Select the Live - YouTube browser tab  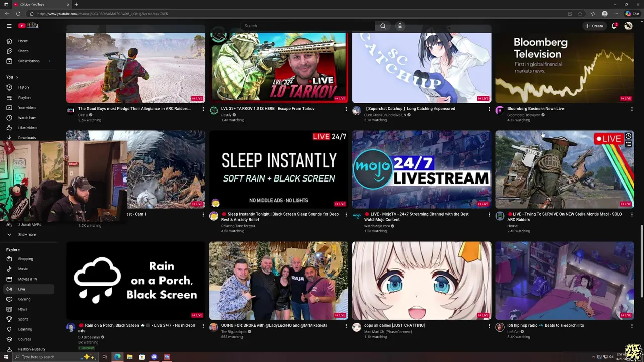42,4
